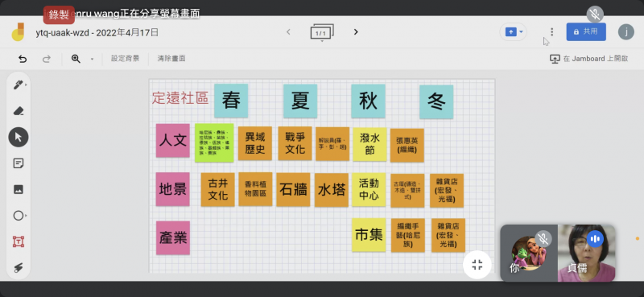The width and height of the screenshot is (644, 297).
Task: Select the 戰爭文化 orange note
Action: 295,143
